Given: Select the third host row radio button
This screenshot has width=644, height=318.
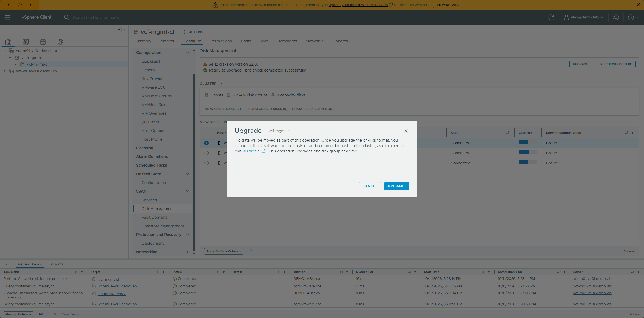Looking at the screenshot, I should click(x=206, y=163).
